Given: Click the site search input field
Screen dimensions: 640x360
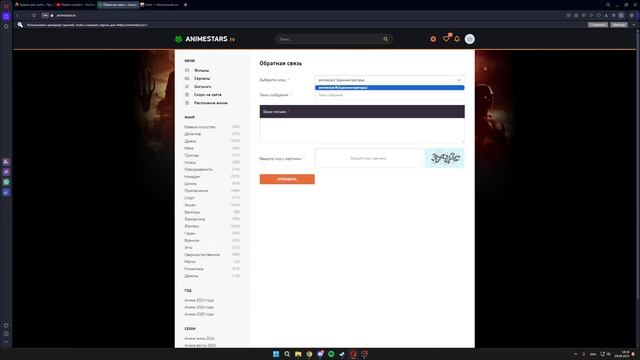Looking at the screenshot, I should point(329,39).
